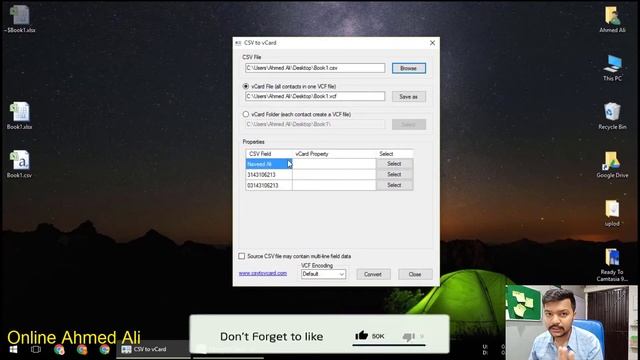Select the Recycle Bin desktop icon
Image resolution: width=640 pixels, height=360 pixels.
click(612, 115)
